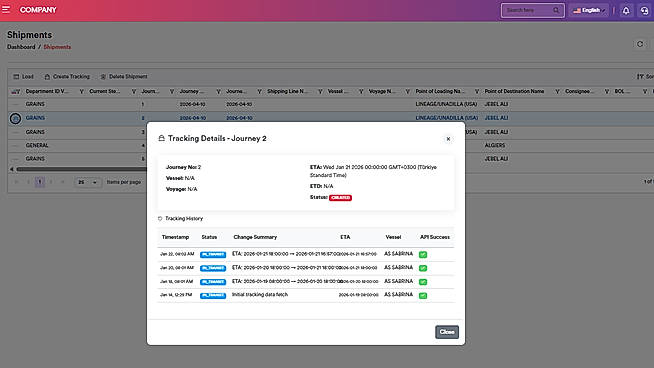
Task: Click the selected row's circular tracking icon
Action: (15, 118)
